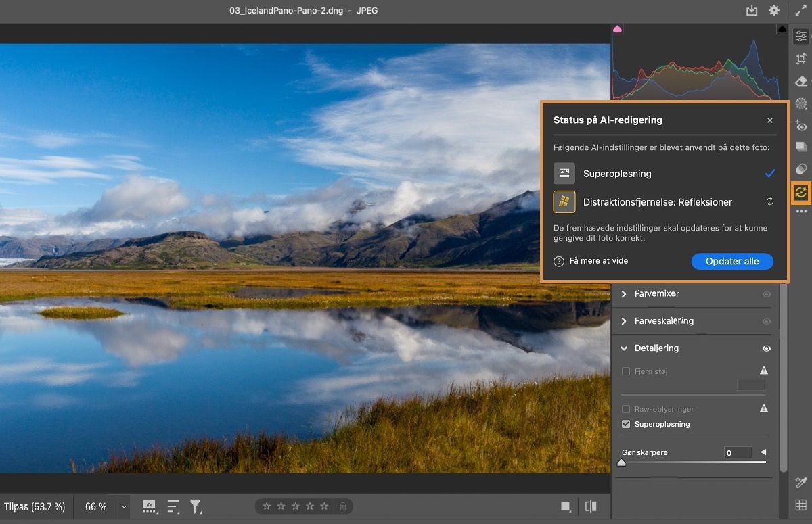This screenshot has height=524, width=812.
Task: Click the question mark help icon
Action: tap(559, 261)
